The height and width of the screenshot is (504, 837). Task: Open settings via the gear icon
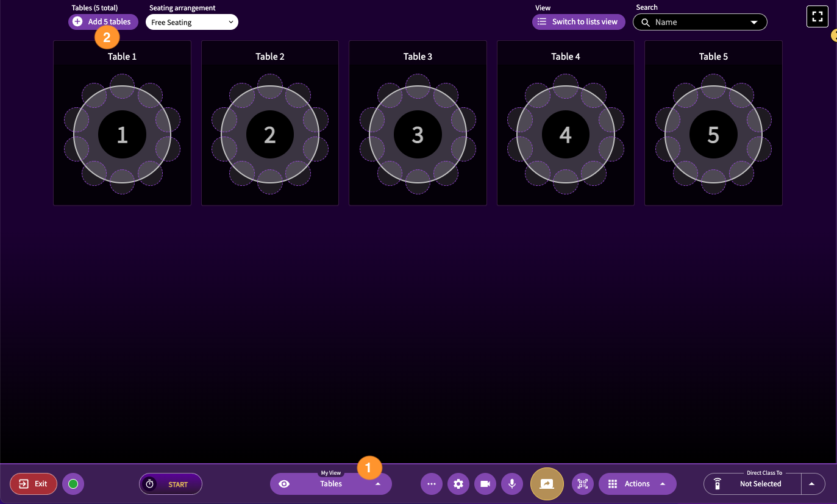point(458,484)
